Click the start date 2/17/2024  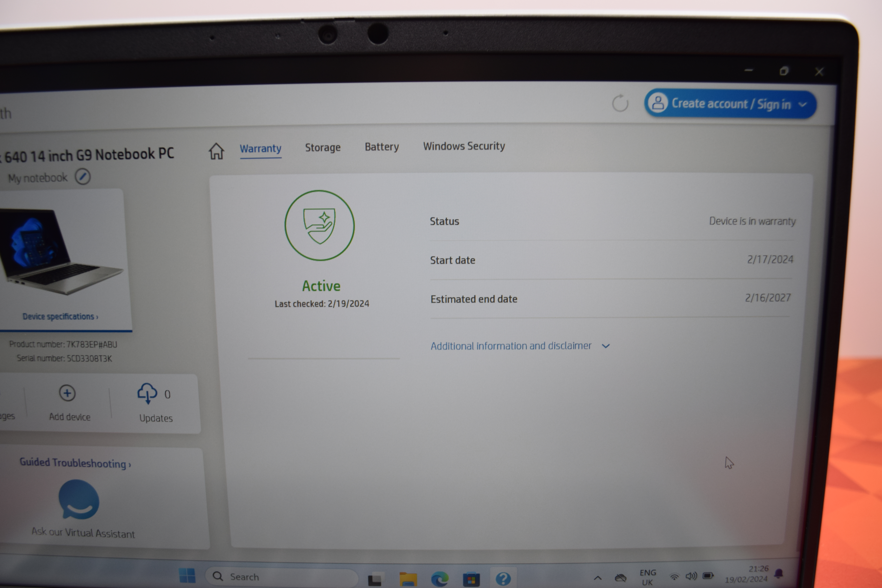tap(770, 259)
